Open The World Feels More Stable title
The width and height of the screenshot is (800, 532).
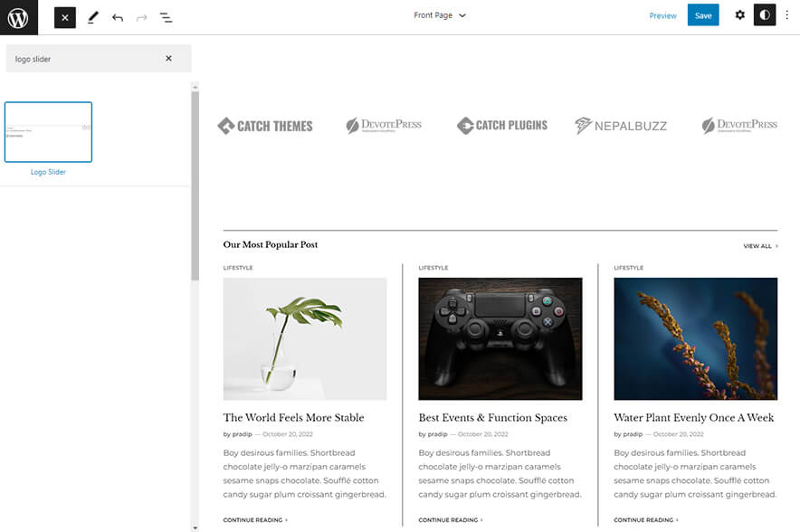293,418
